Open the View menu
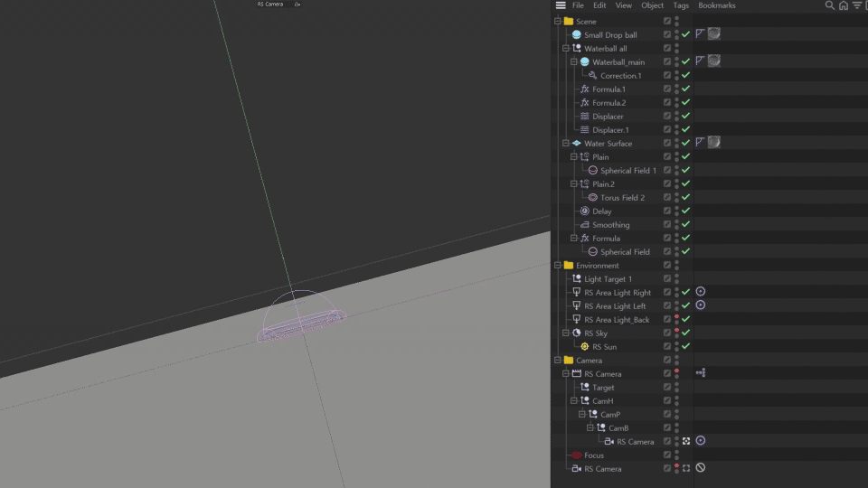This screenshot has height=488, width=868. [623, 5]
